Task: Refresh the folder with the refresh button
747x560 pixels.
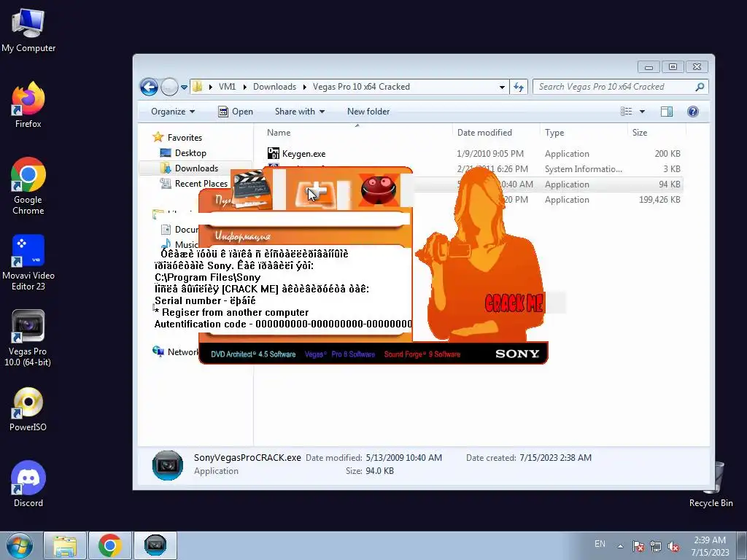Action: point(519,87)
